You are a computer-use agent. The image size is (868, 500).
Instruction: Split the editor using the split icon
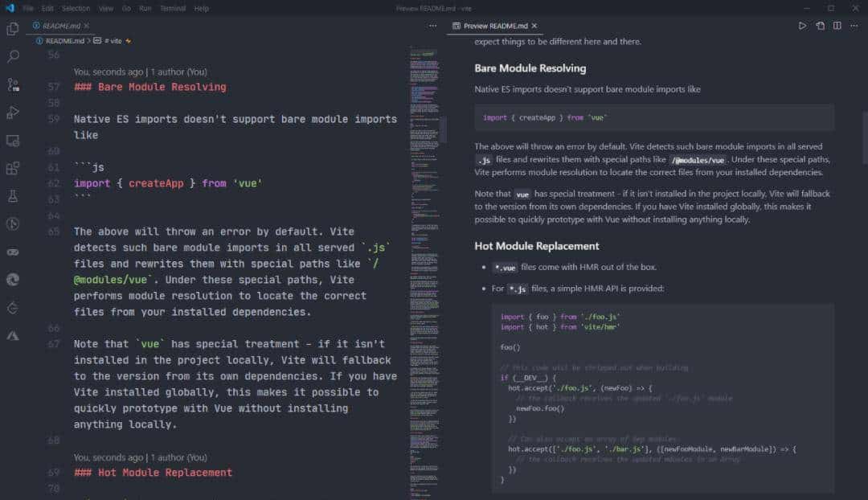(x=836, y=26)
